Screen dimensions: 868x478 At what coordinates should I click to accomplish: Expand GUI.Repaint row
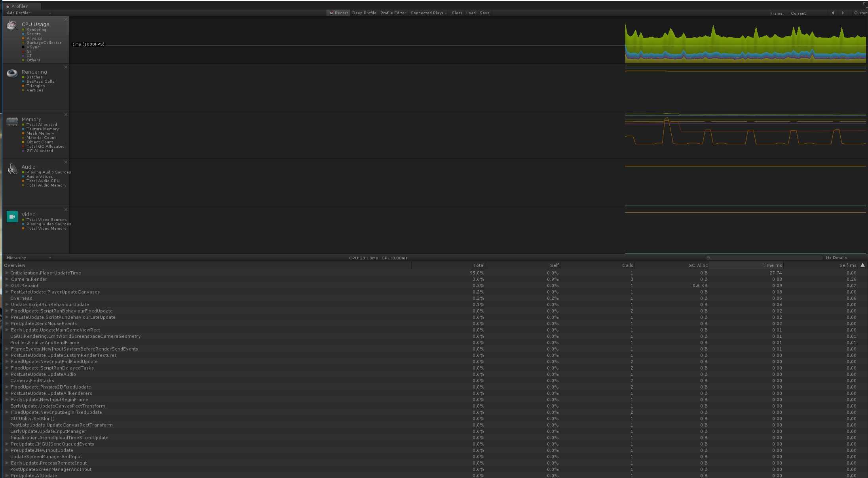[7, 286]
